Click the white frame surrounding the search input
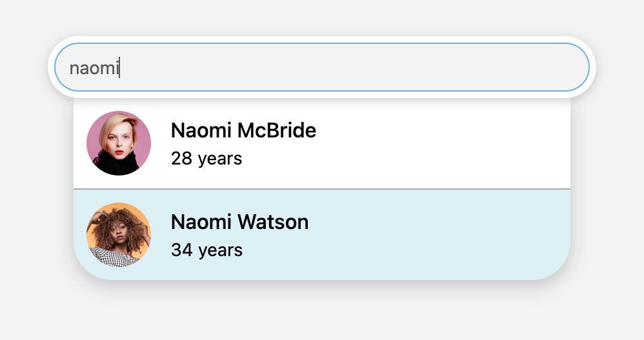Image resolution: width=644 pixels, height=340 pixels. 322,39
